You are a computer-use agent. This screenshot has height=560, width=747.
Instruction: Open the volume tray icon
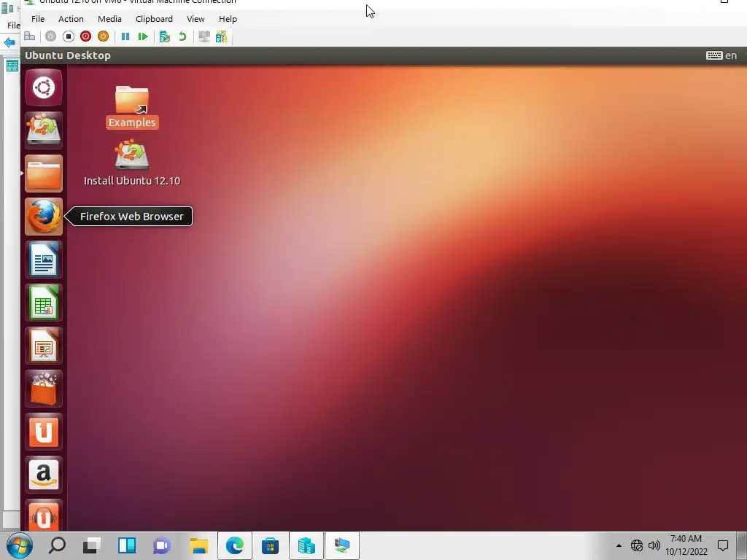[654, 545]
